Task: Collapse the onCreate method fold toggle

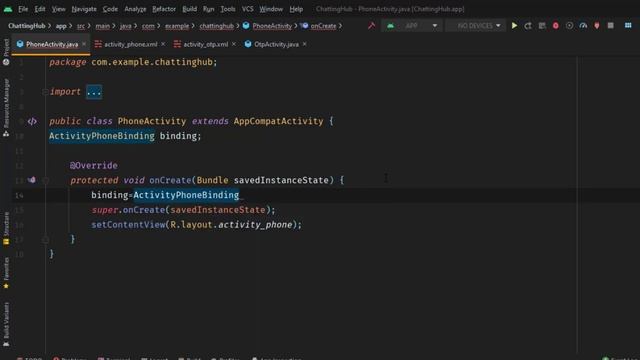Action: click(x=46, y=180)
